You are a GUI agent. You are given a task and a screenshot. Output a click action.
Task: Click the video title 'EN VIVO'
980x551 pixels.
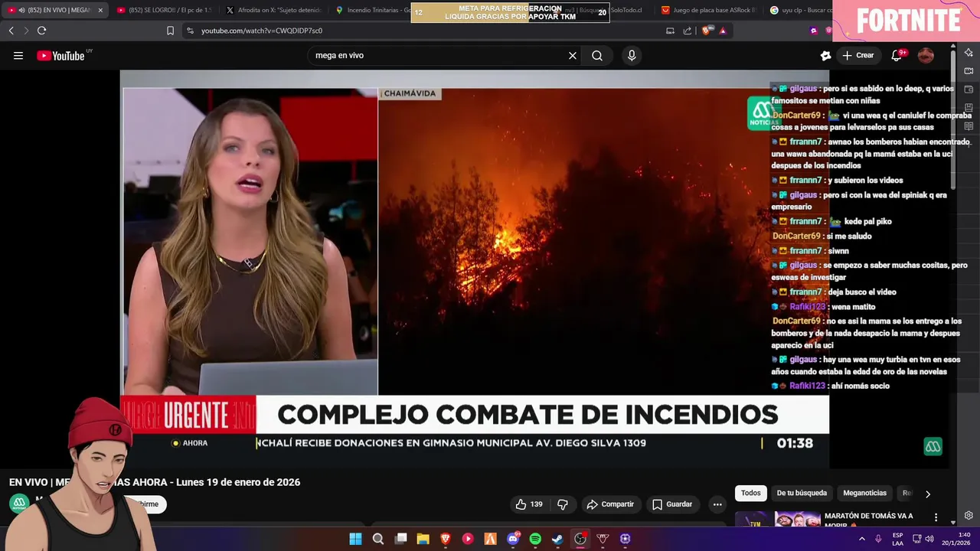pos(155,482)
